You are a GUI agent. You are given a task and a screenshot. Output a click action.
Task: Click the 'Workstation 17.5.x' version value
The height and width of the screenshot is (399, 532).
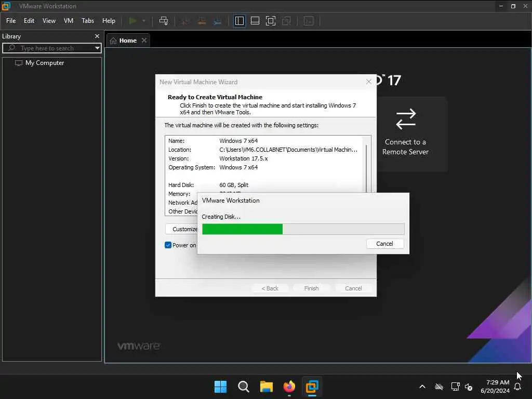[x=243, y=158]
